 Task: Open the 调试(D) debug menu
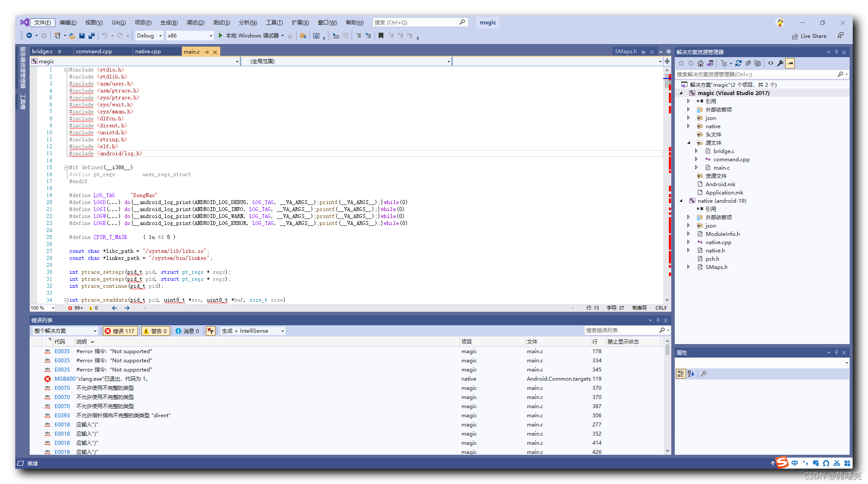pyautogui.click(x=195, y=23)
